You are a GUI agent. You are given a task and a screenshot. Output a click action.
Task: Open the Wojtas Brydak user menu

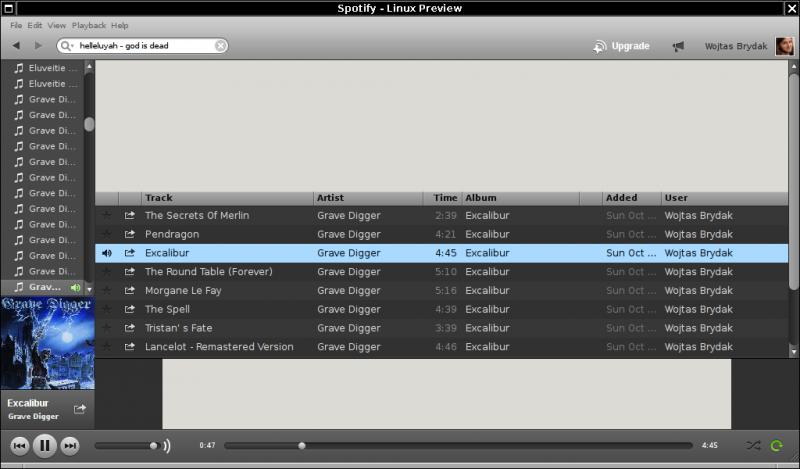[735, 46]
